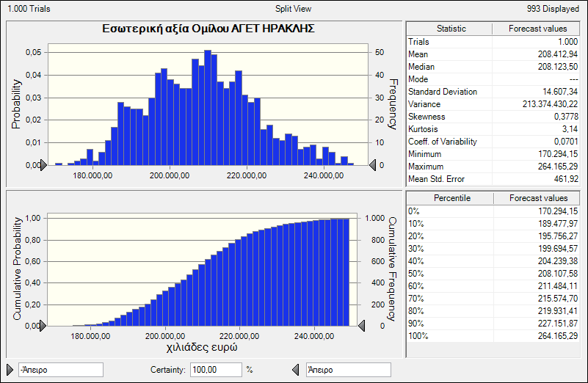Viewport: 588px width, 383px height.
Task: Select the 10% percentile value 189.477,97
Action: click(558, 224)
